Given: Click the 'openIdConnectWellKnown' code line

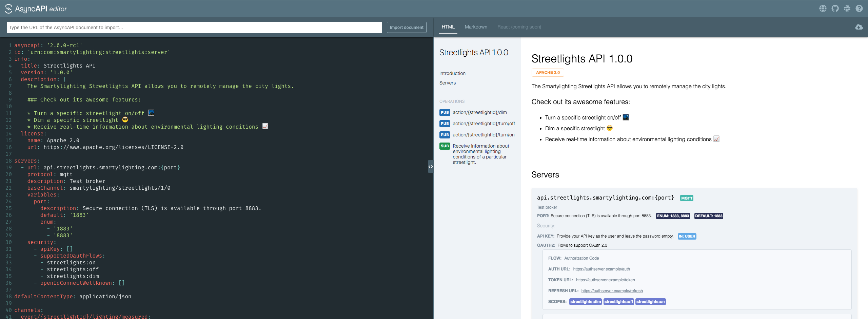Looking at the screenshot, I should point(79,283).
